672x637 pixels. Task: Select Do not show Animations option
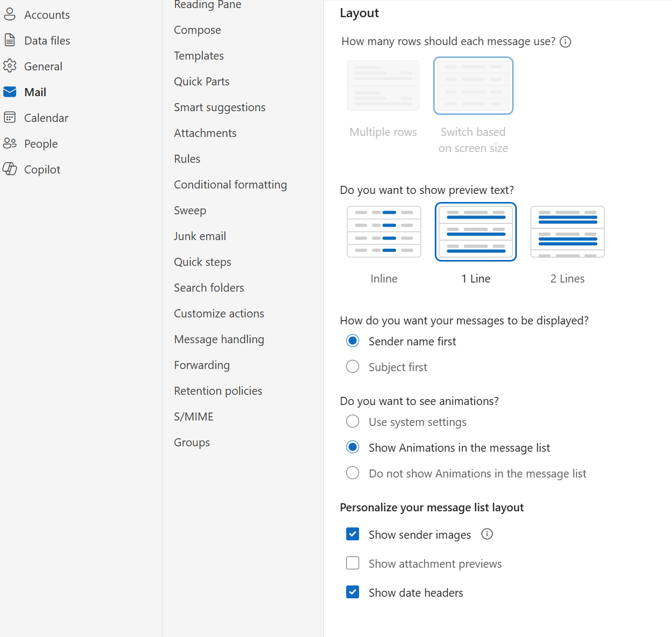pos(353,473)
